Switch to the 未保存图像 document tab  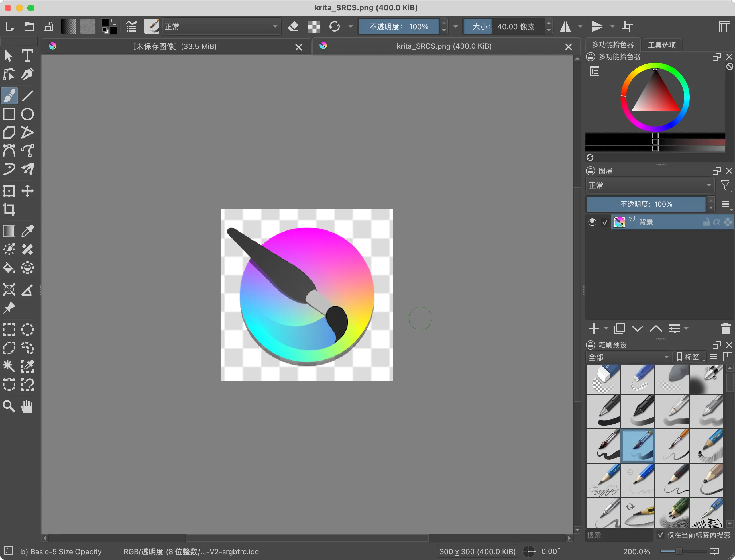tap(175, 46)
